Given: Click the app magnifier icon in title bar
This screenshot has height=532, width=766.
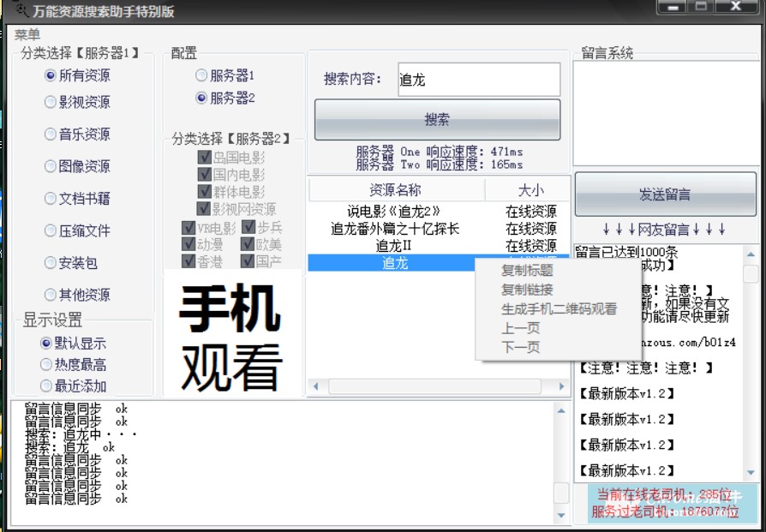Looking at the screenshot, I should pos(21,9).
